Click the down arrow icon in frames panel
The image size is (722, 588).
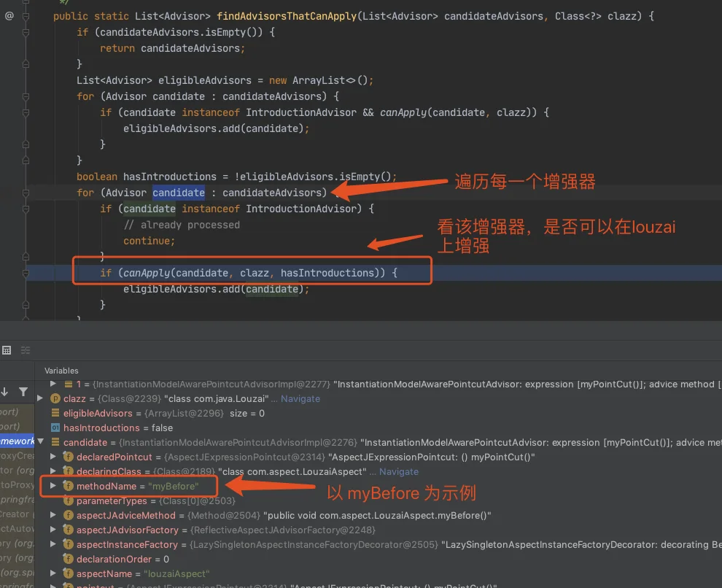click(x=4, y=392)
